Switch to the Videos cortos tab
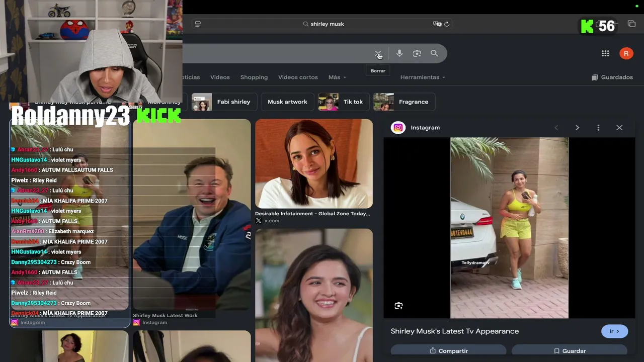The height and width of the screenshot is (362, 644). [298, 77]
